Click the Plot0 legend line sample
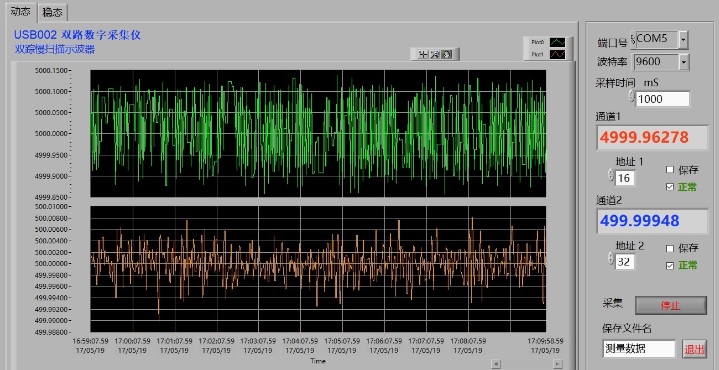 point(558,43)
